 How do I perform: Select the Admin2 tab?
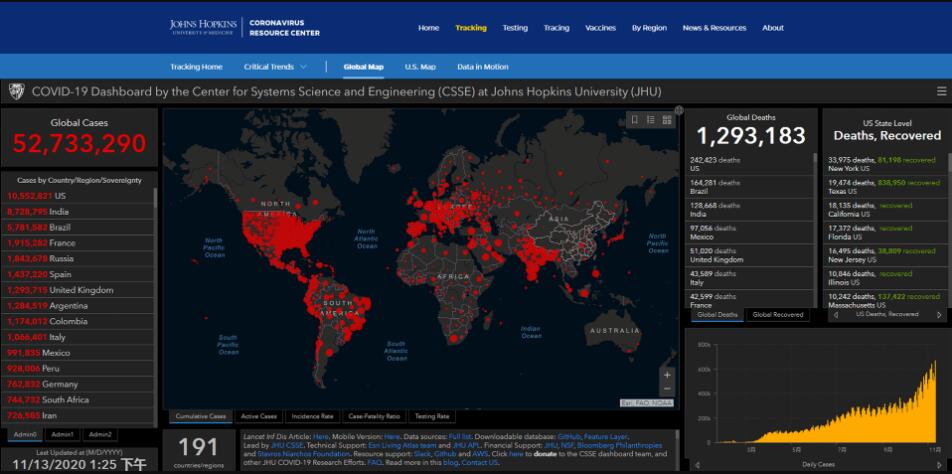pyautogui.click(x=100, y=435)
